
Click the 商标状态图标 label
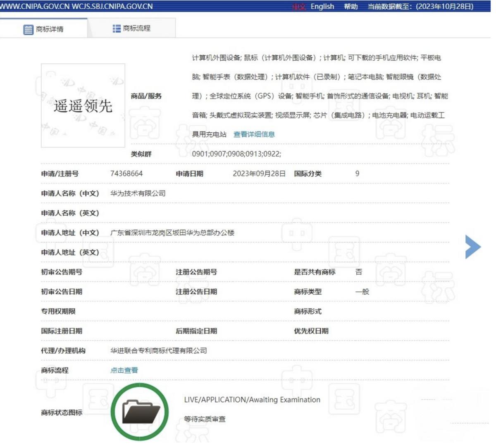pos(62,412)
